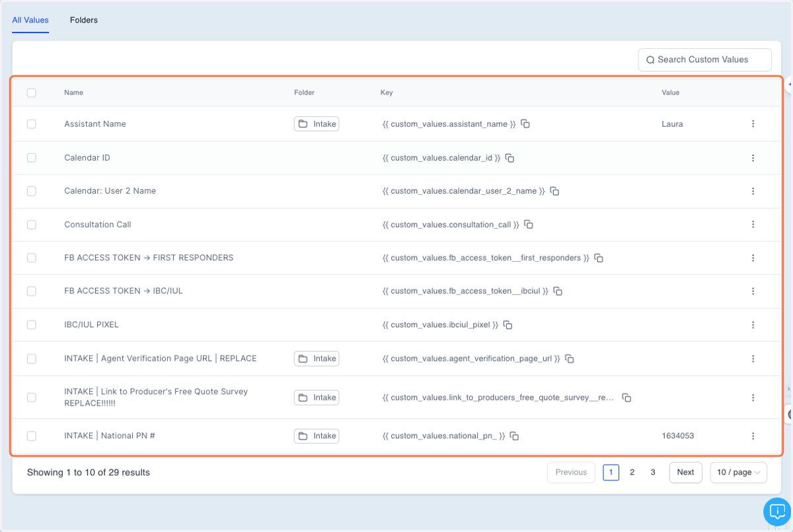The height and width of the screenshot is (532, 793).
Task: Open actions menu for INTAKE National PN #
Action: point(753,436)
